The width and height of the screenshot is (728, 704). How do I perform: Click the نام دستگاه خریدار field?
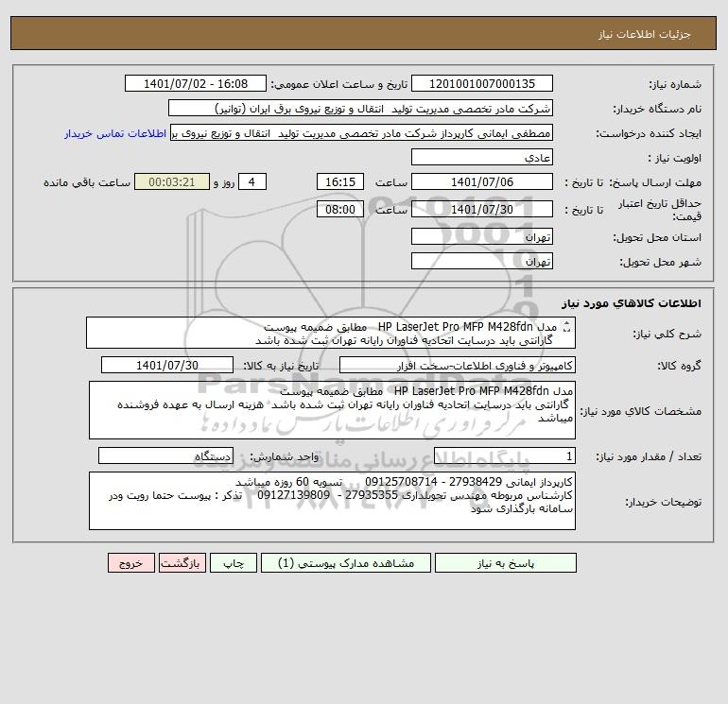pyautogui.click(x=360, y=108)
